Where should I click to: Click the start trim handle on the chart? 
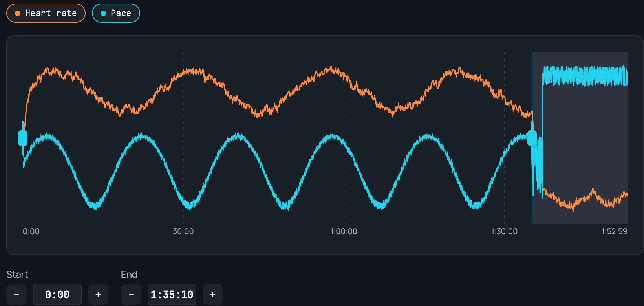click(x=23, y=138)
